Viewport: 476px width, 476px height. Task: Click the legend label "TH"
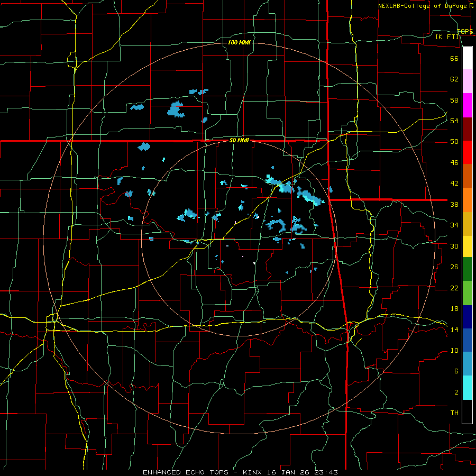[x=454, y=413]
